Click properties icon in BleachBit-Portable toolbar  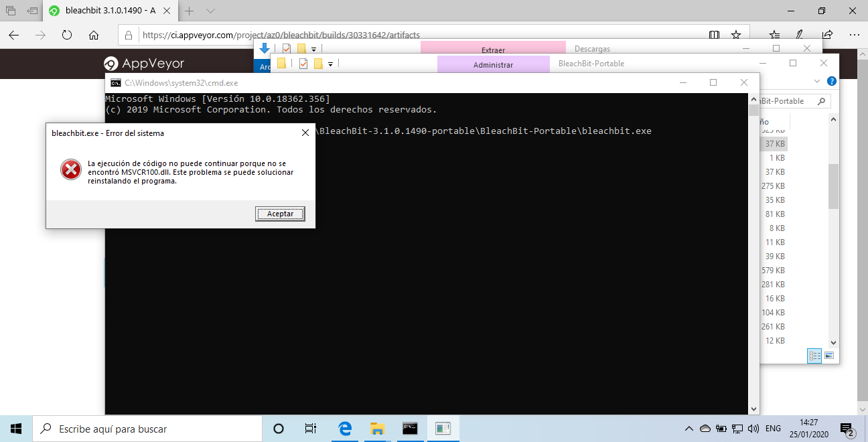click(303, 63)
